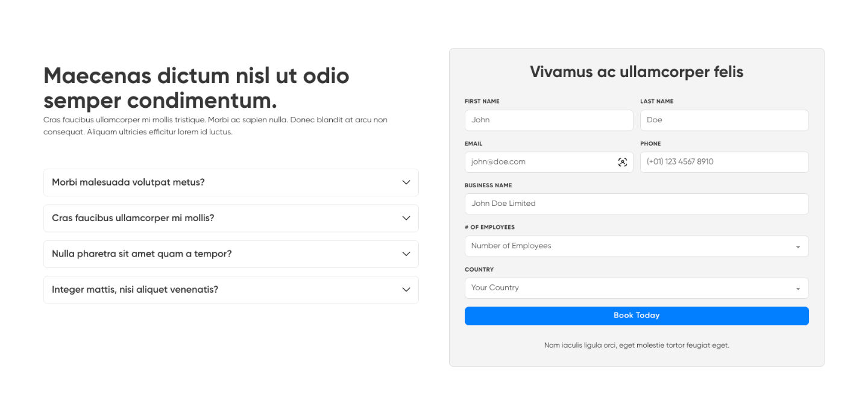
Task: Click into the Last Name field
Action: click(724, 120)
